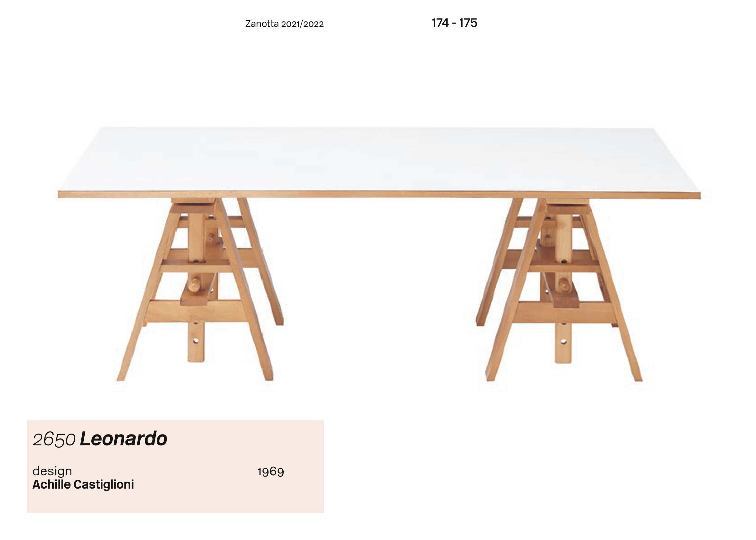This screenshot has width=756, height=540.
Task: Click the Achille Castiglioni designer name
Action: (83, 484)
